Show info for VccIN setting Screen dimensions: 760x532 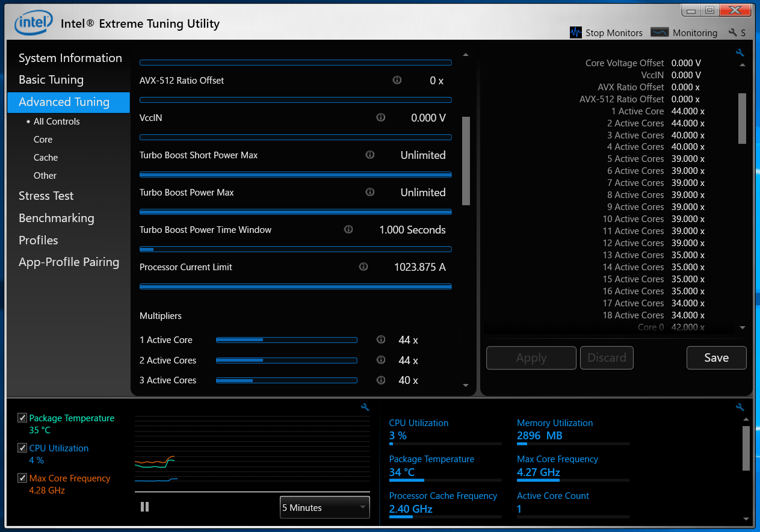coord(381,117)
